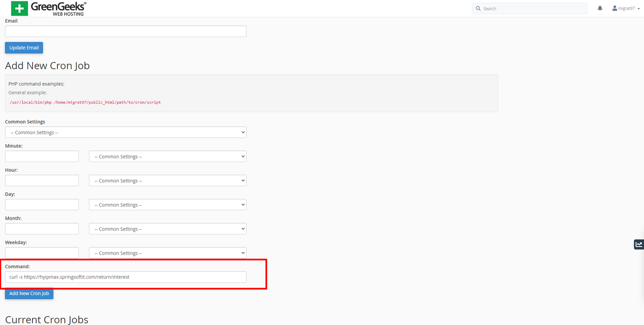This screenshot has width=644, height=325.
Task: Click the GreenGeeks plus logo icon
Action: [19, 8]
